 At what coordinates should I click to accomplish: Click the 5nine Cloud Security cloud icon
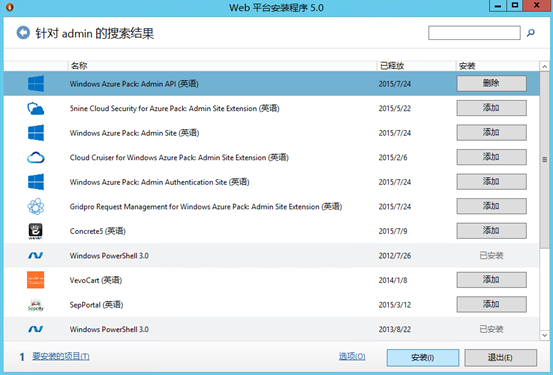pos(36,108)
